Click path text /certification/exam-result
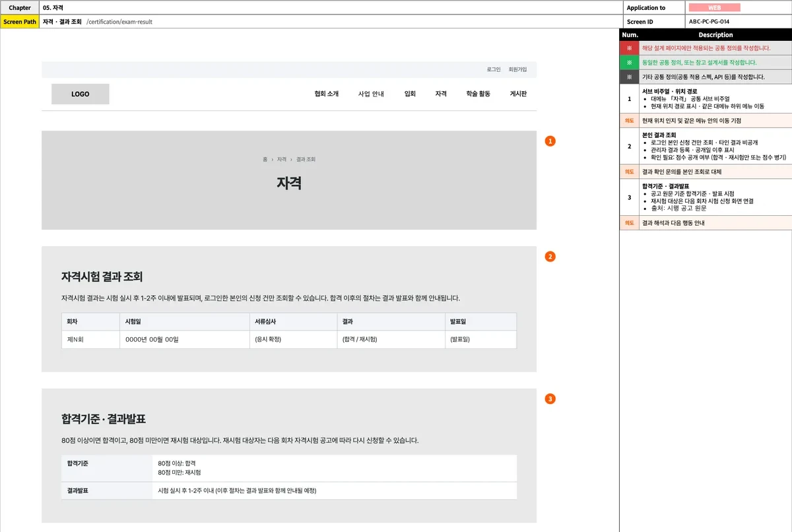The width and height of the screenshot is (792, 532). [x=119, y=22]
